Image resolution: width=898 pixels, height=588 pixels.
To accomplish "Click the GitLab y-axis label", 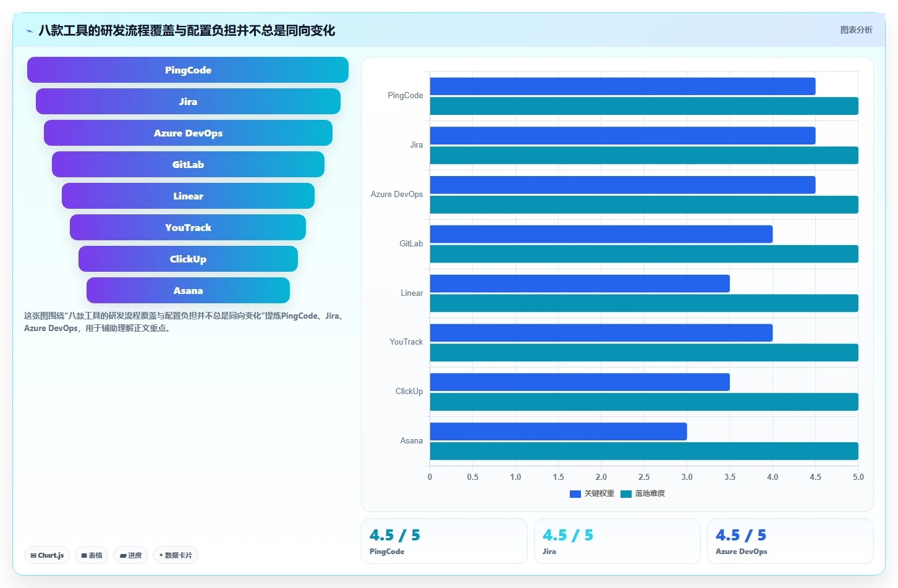I will pos(411,244).
